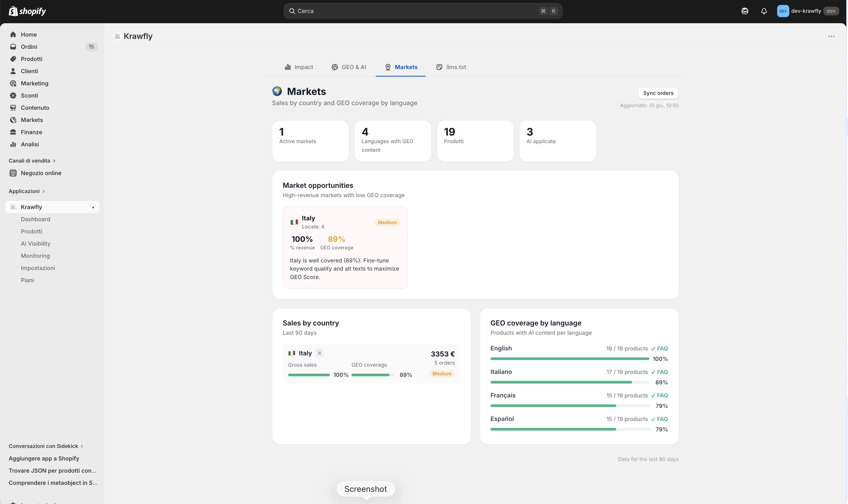Open dev-krawfly account menu
The height and width of the screenshot is (504, 848).
(808, 11)
